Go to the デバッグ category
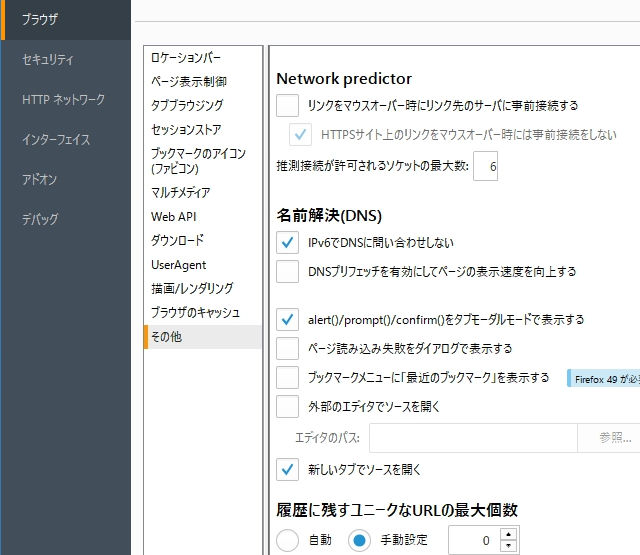The image size is (640, 555). 66,219
